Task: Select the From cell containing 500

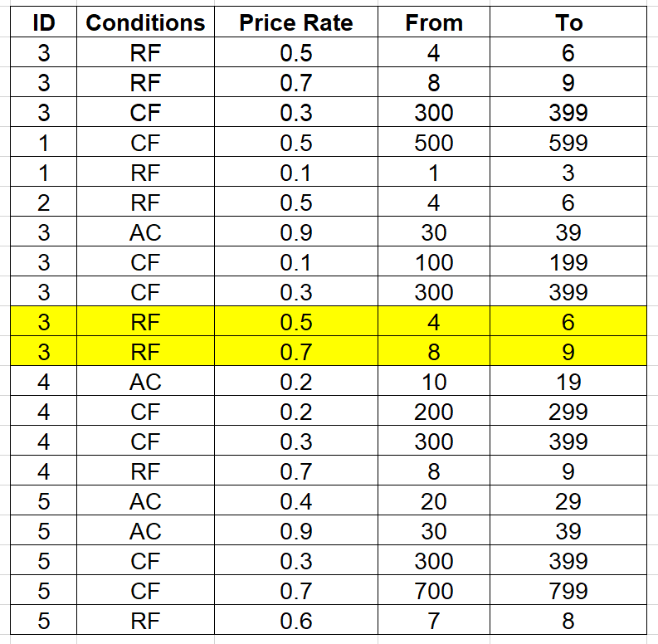Action: coord(434,143)
